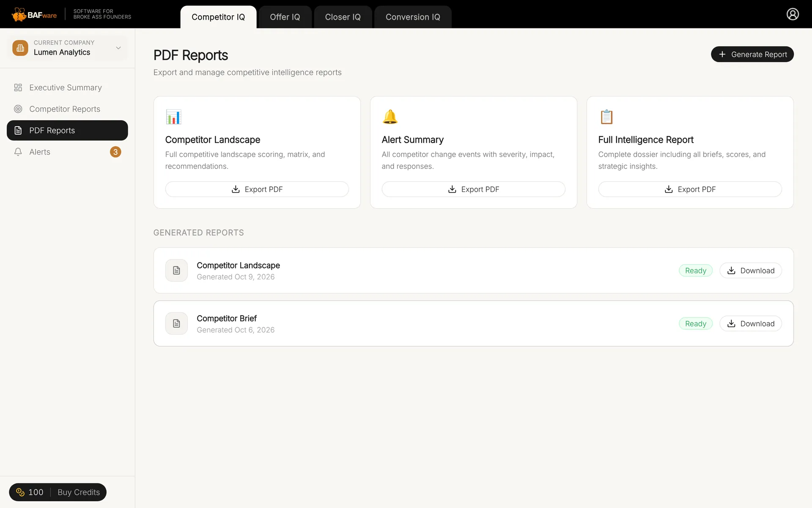Open the Conversion IQ tab
This screenshot has height=508, width=812.
tap(413, 17)
